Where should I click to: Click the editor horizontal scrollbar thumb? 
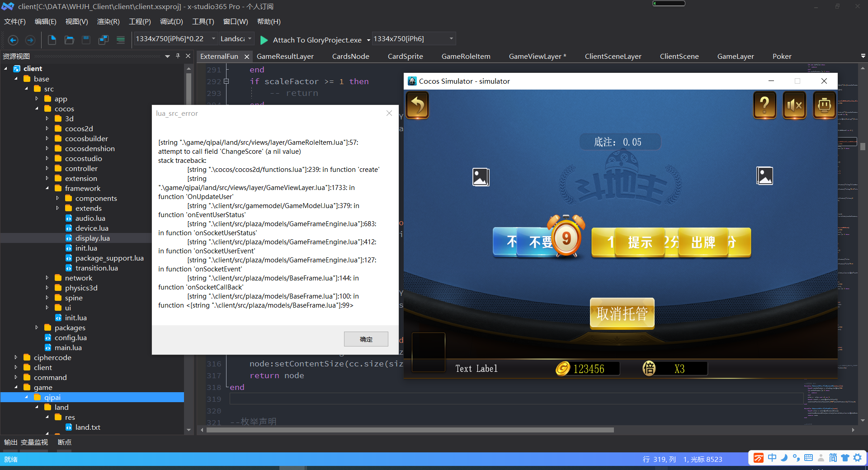point(410,430)
